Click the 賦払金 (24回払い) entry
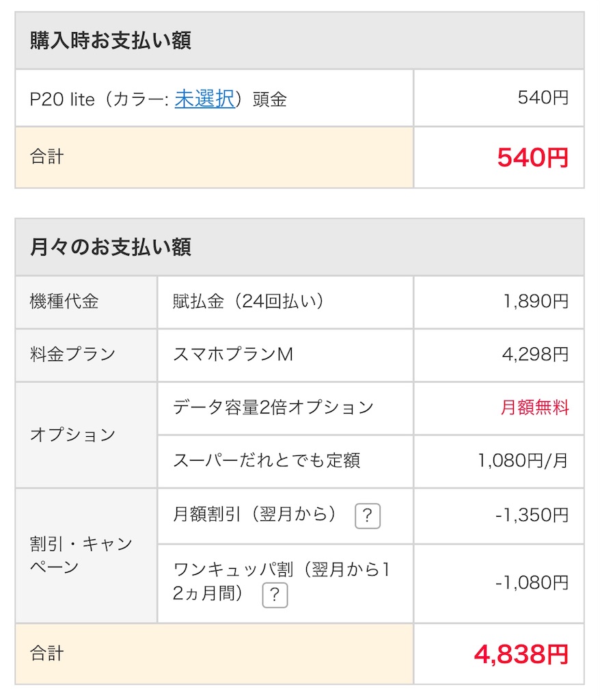Image resolution: width=600 pixels, height=700 pixels. 248,301
